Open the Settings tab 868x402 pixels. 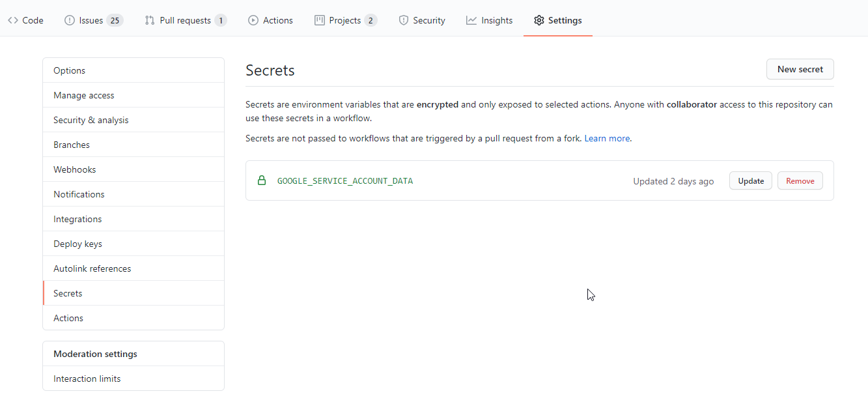coord(558,20)
